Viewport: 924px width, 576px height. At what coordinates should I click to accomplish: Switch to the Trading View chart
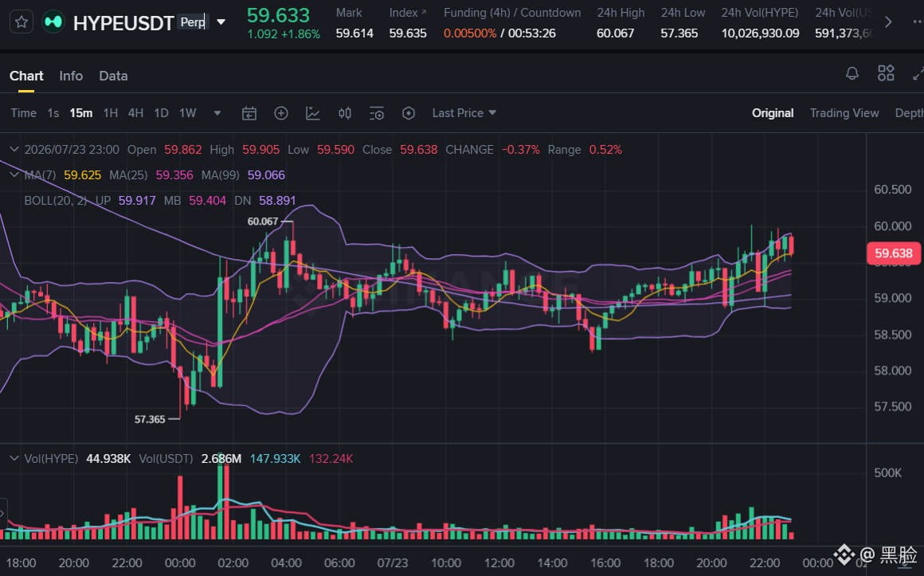coord(844,113)
